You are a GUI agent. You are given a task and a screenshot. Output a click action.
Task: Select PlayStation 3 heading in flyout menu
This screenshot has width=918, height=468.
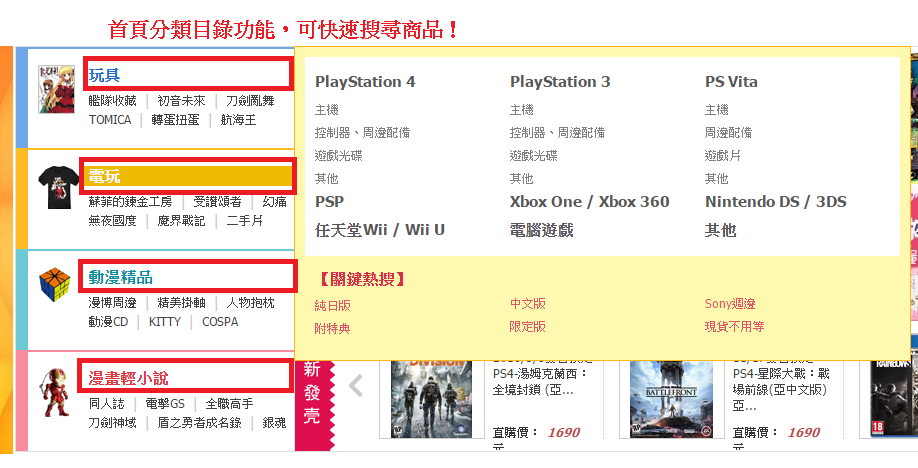[x=560, y=81]
